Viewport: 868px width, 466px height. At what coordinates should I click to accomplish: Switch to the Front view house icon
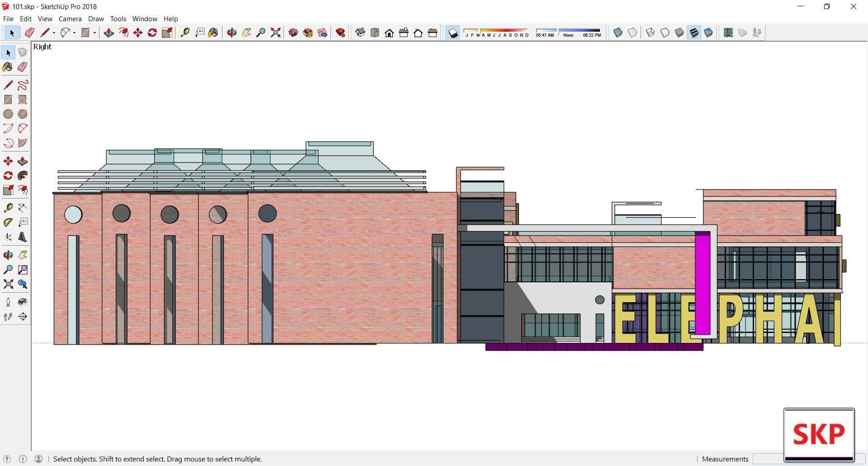[389, 33]
